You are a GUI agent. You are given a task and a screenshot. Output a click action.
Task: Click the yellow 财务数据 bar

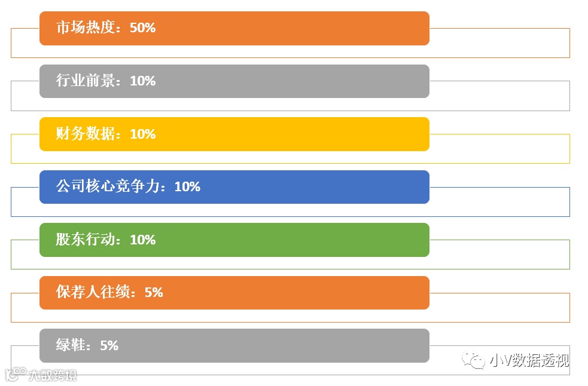click(234, 134)
